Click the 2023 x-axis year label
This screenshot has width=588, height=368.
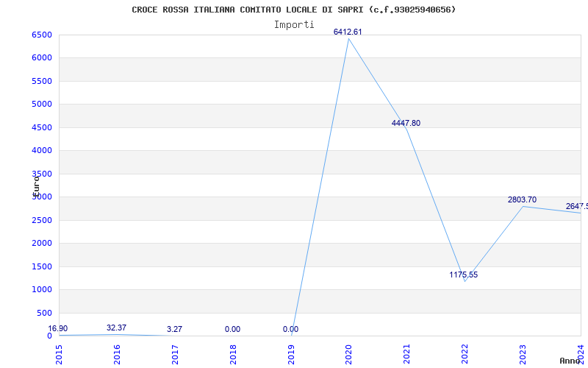(523, 354)
